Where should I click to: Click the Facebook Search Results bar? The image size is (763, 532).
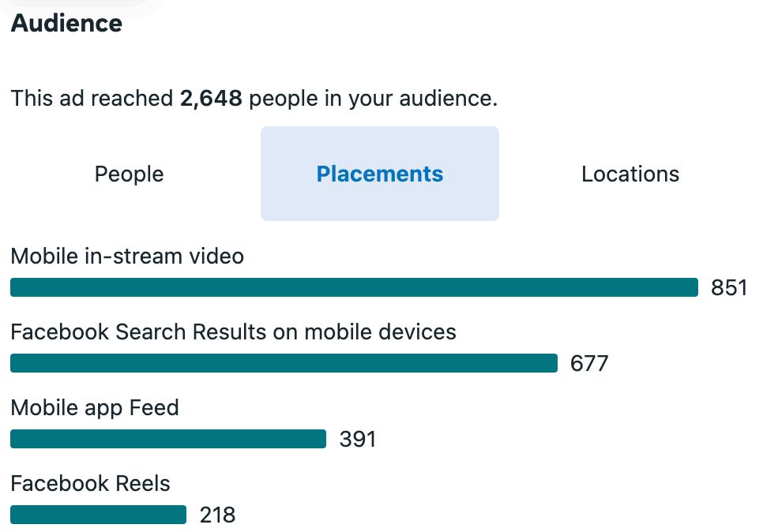click(x=284, y=363)
